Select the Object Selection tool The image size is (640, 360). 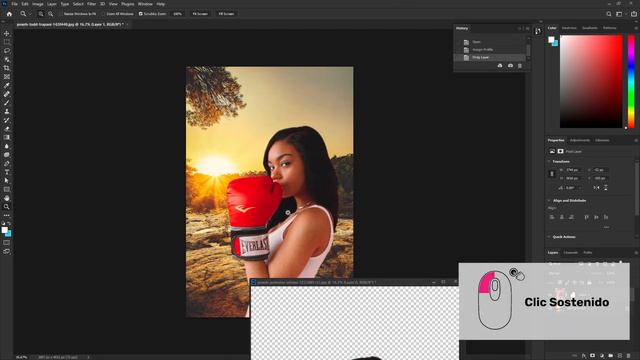click(x=7, y=60)
